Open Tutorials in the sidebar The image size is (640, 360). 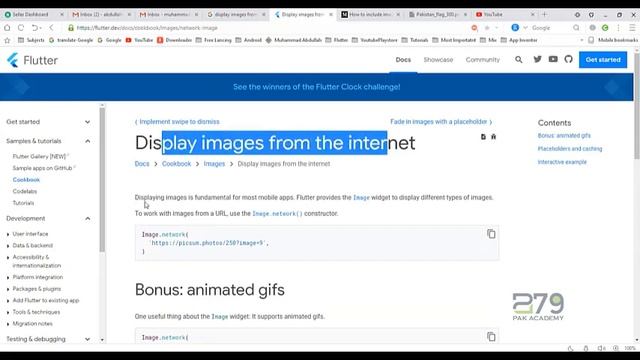point(23,203)
